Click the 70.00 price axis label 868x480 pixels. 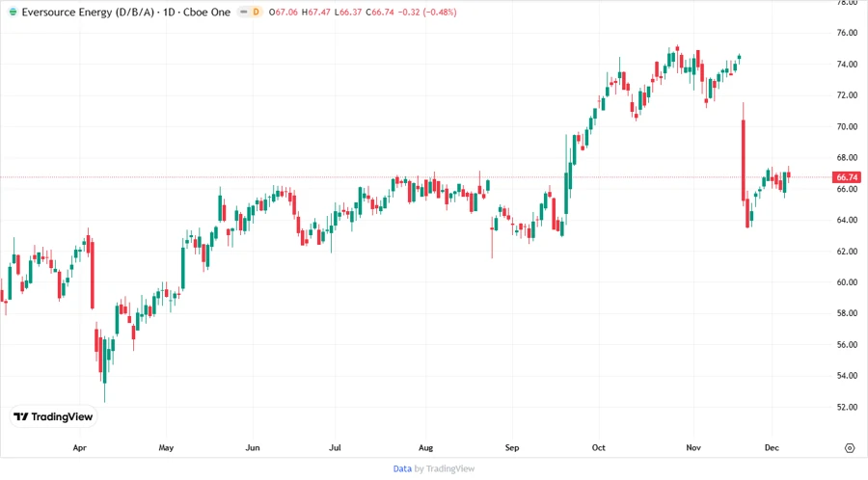[x=847, y=126]
